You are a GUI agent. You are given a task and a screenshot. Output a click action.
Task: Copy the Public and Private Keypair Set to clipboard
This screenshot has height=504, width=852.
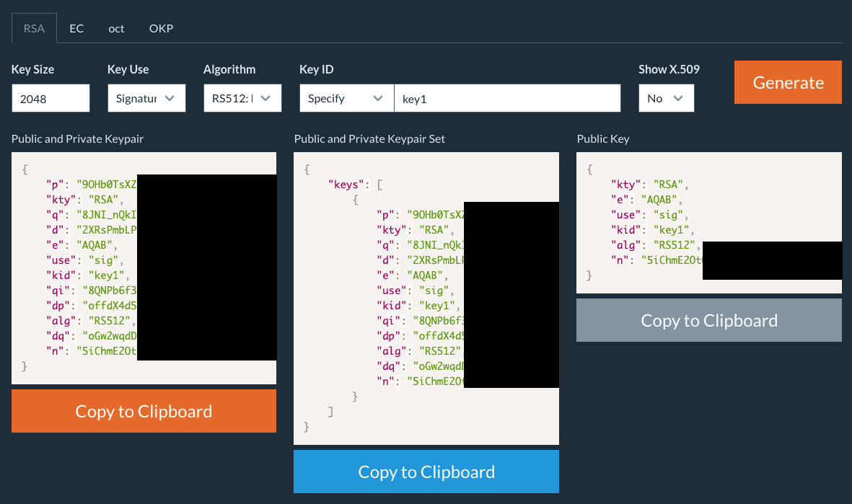tap(426, 472)
